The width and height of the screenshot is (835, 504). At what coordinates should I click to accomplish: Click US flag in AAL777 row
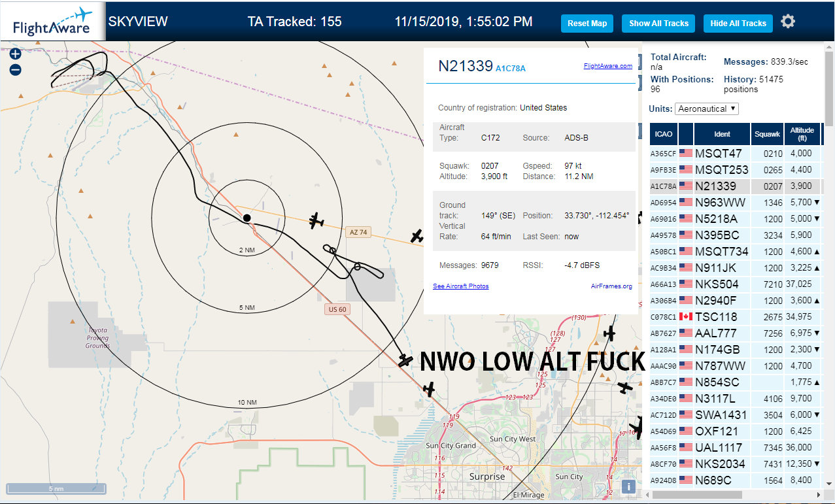686,333
